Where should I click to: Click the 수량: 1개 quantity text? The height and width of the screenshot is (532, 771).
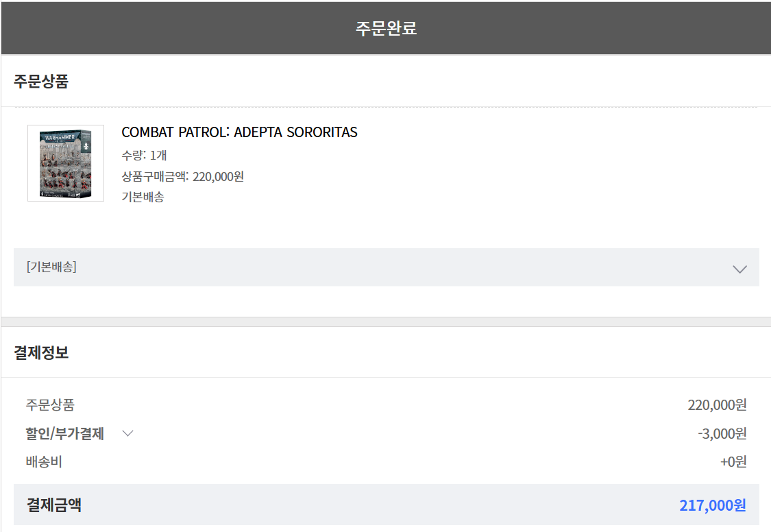144,156
